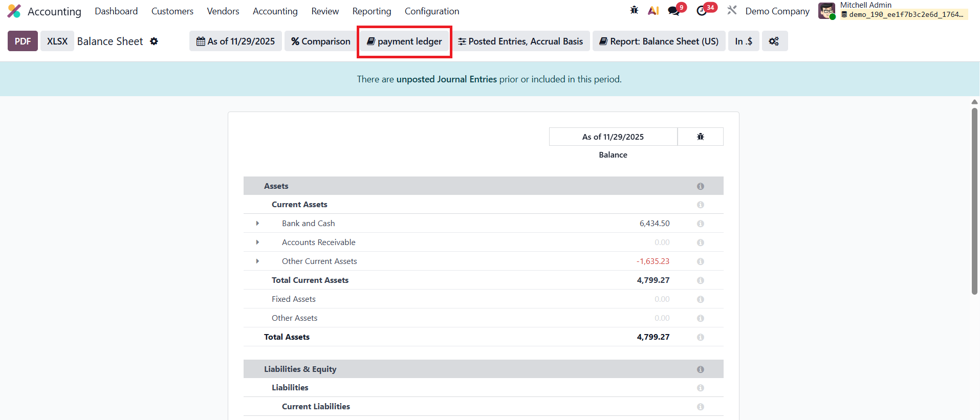Open the AI assistant icon

click(653, 11)
